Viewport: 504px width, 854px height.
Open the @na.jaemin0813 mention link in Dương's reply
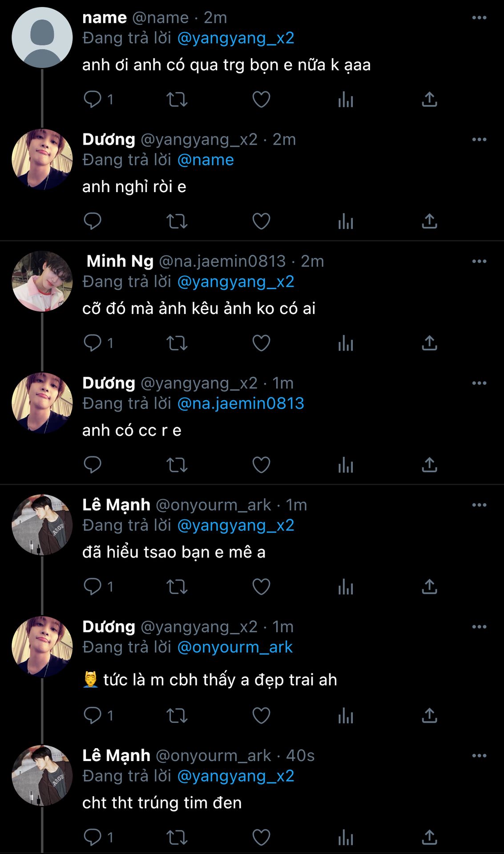241,403
